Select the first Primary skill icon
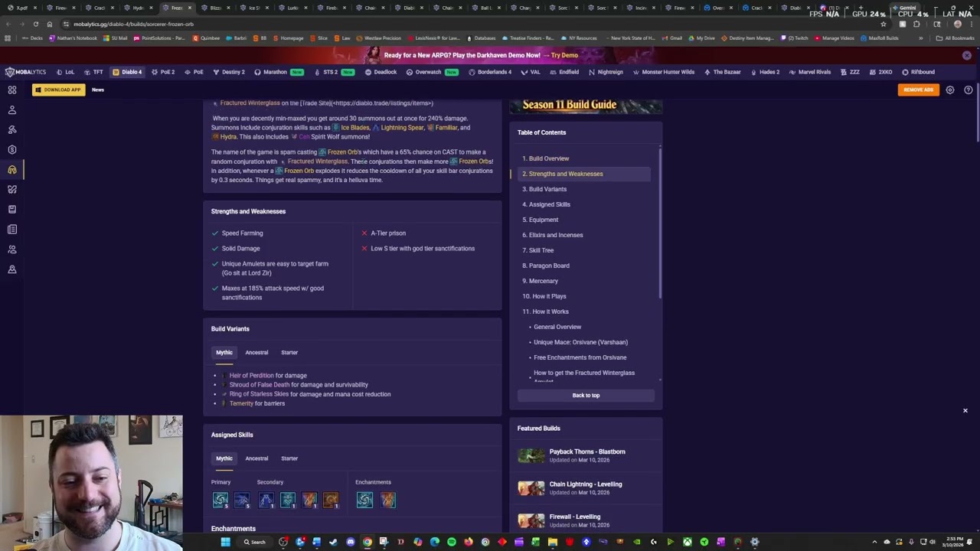Viewport: 980px width, 551px height. pos(220,500)
